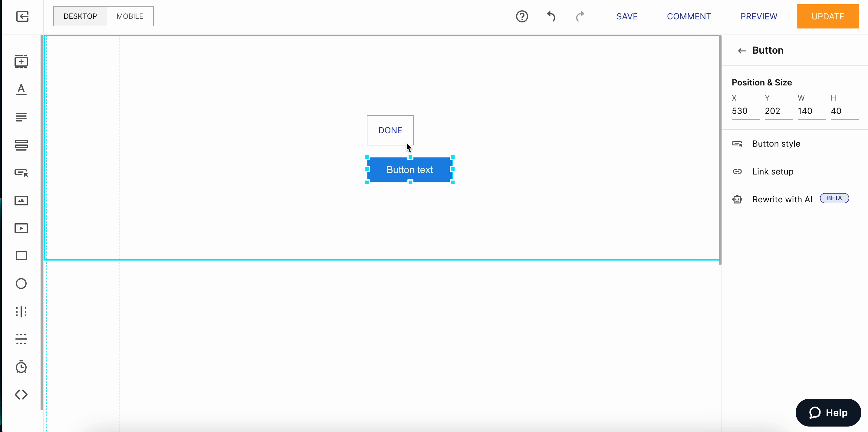Click the X position input field
868x432 pixels.
point(745,111)
